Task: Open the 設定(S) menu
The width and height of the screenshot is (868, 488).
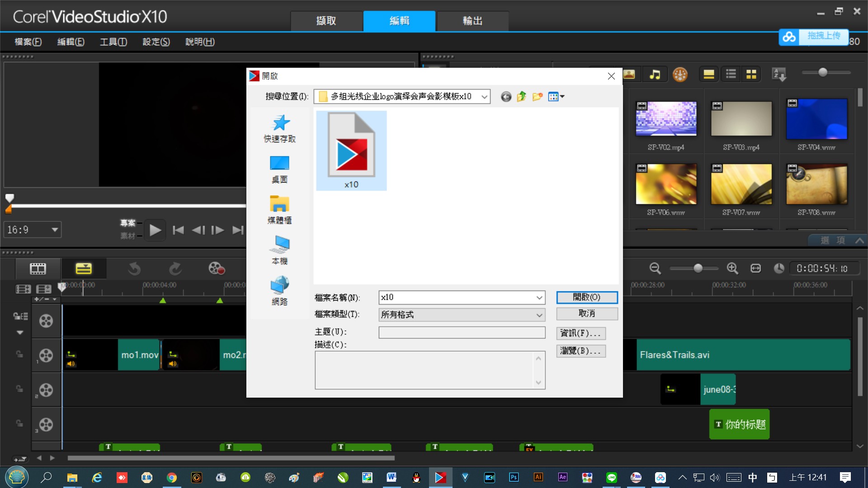Action: [x=156, y=42]
